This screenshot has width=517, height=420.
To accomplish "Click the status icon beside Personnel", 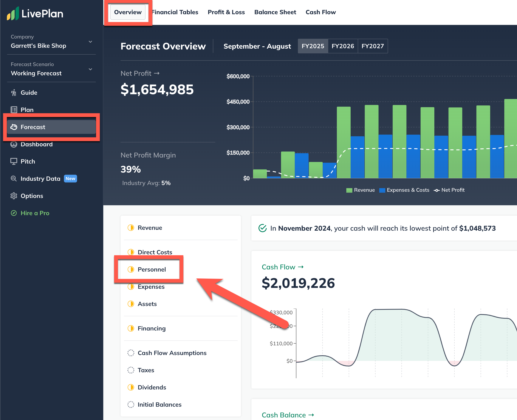I will click(131, 270).
